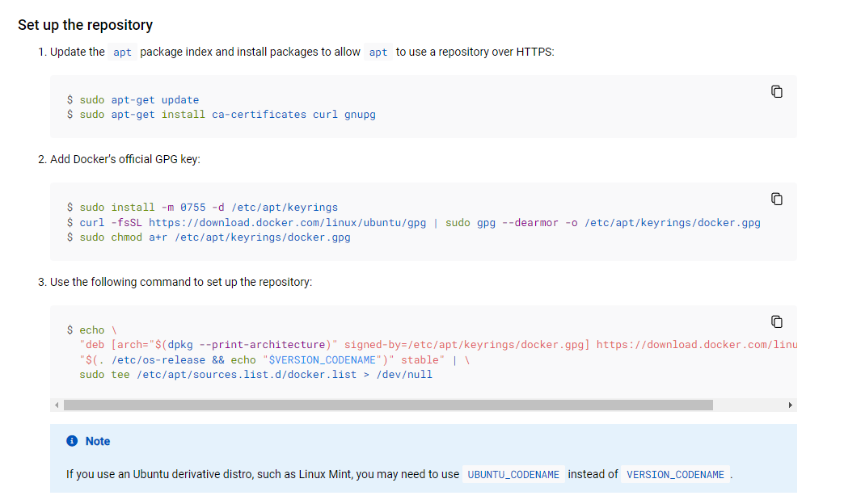The width and height of the screenshot is (844, 504).
Task: Click the 'sudo tee /etc/apt/sources.list.d/docker.list' line
Action: click(x=255, y=375)
